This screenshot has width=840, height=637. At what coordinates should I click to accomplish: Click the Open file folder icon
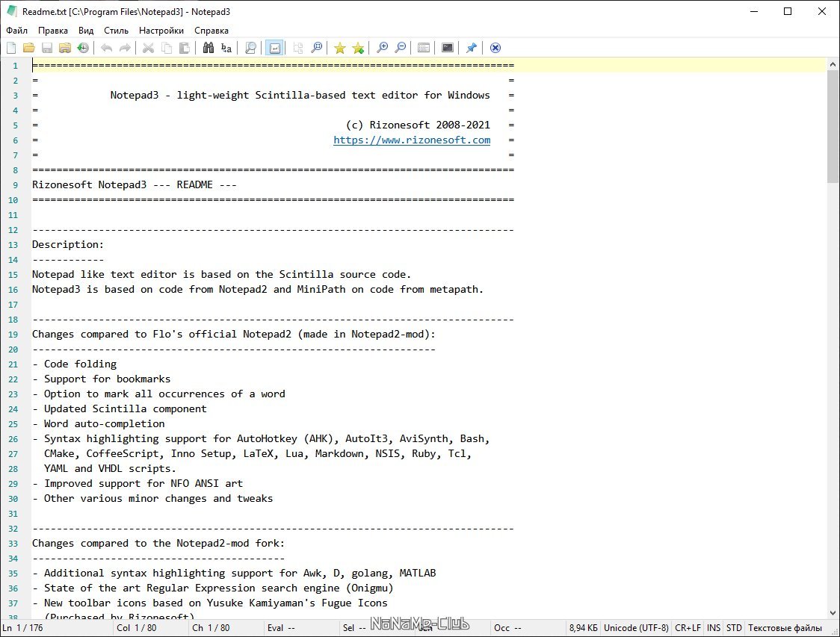point(29,48)
